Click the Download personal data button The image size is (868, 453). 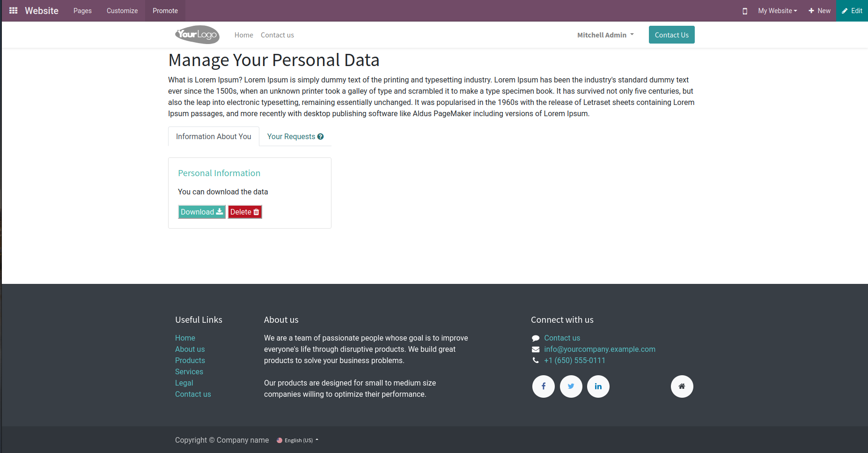202,212
